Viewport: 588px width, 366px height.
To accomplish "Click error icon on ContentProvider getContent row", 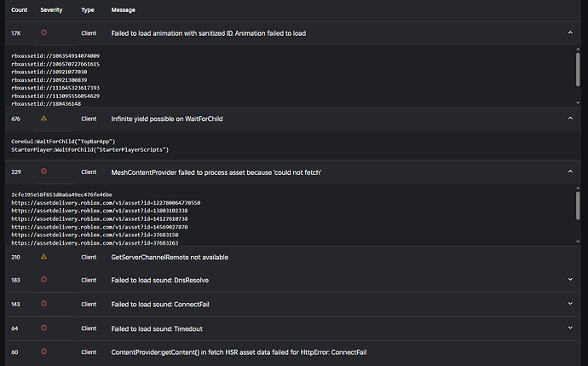I will [43, 351].
